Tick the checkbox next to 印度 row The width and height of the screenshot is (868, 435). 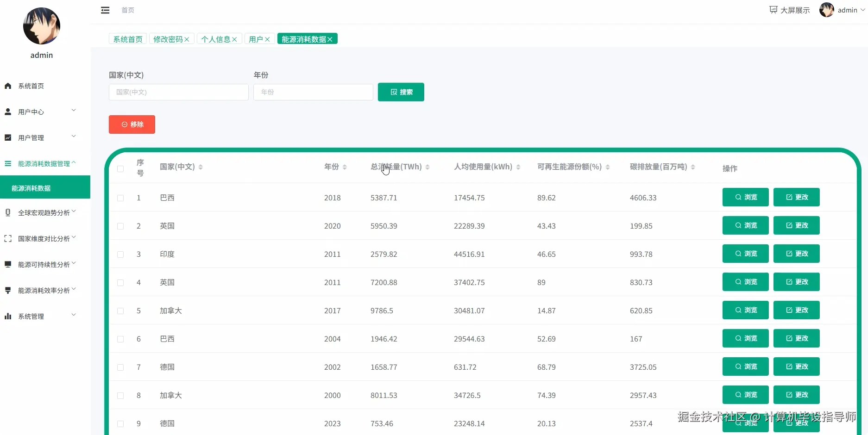[x=120, y=255]
